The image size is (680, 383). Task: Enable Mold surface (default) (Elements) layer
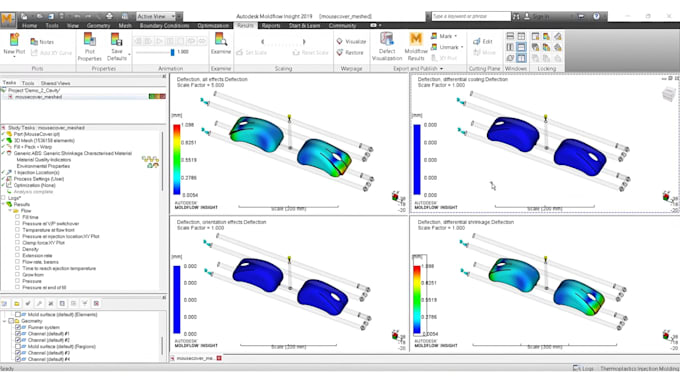[18, 314]
